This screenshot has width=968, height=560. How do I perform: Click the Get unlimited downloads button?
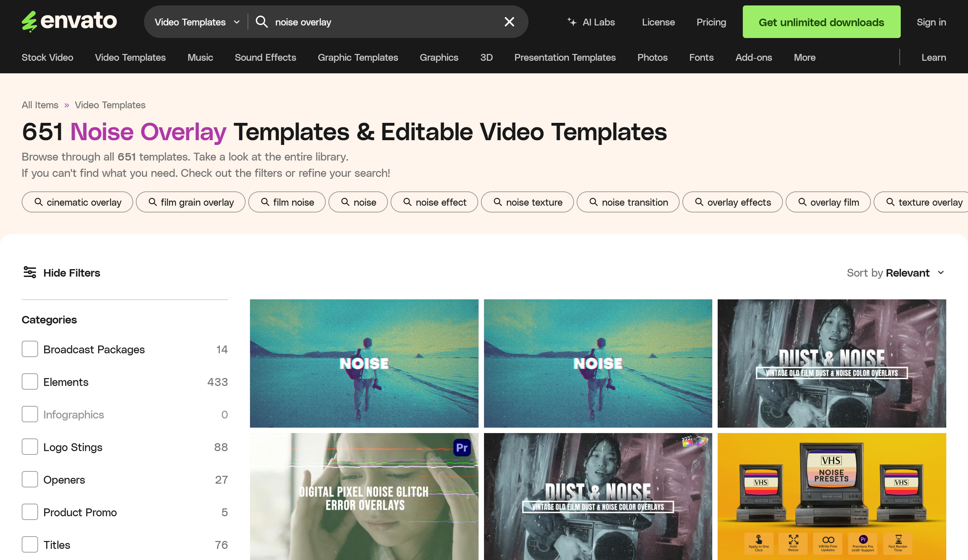click(822, 22)
